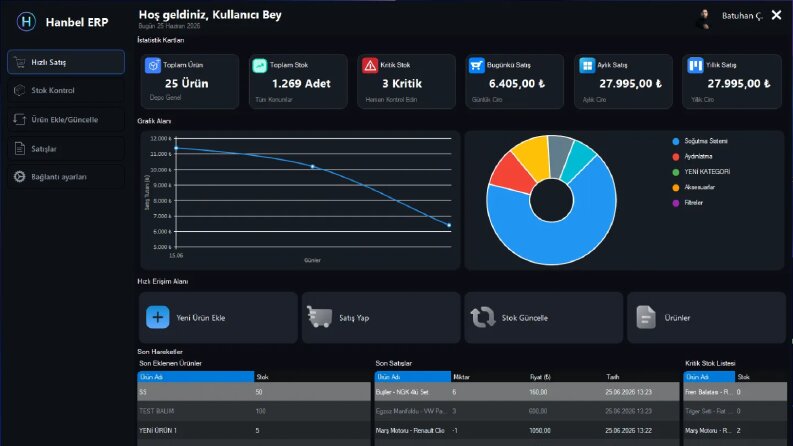Open the Ürünler quick action
This screenshot has height=446, width=793.
[707, 318]
